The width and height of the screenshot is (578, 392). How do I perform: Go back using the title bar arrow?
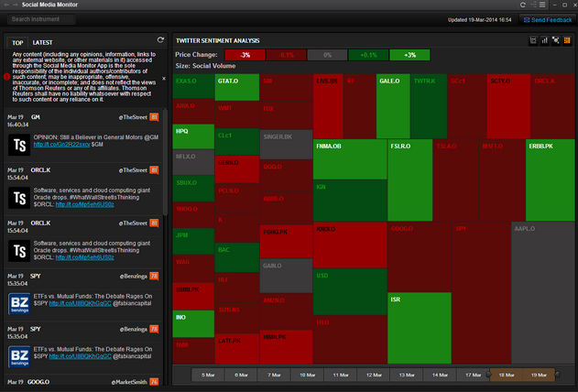[x=6, y=5]
